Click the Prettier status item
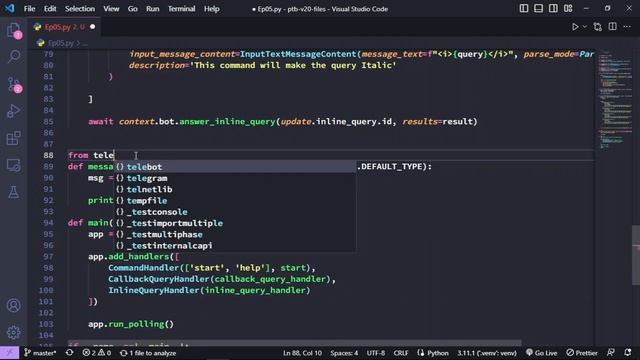Image resolution: width=640 pixels, height=360 pixels. 582,353
